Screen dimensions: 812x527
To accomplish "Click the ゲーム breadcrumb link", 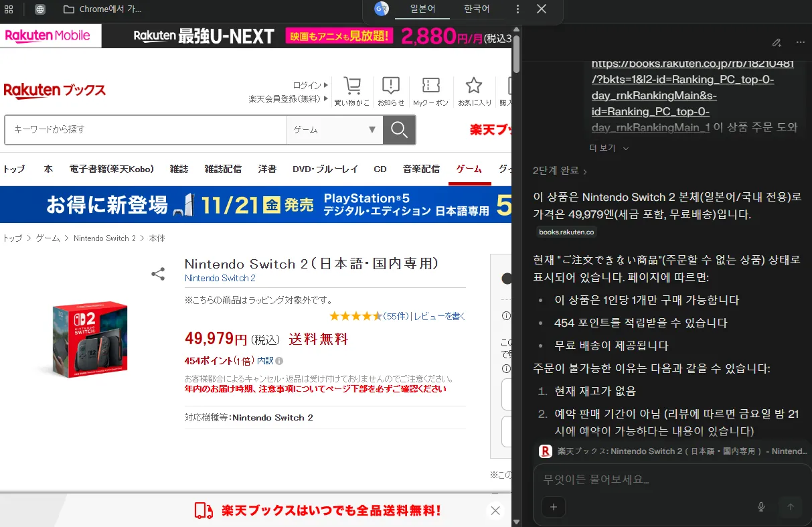I will tap(48, 238).
